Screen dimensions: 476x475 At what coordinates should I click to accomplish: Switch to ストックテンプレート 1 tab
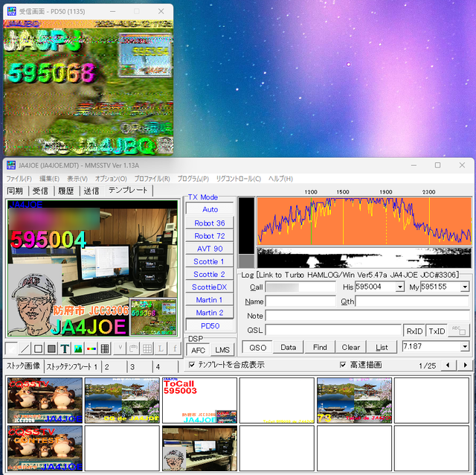[x=72, y=367]
